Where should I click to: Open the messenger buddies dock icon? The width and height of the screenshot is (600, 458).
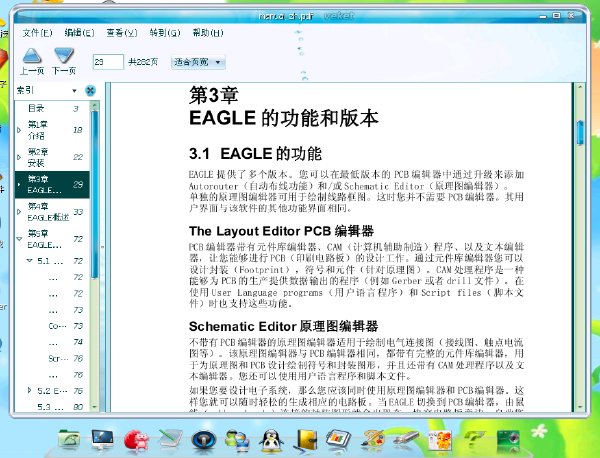[237, 440]
